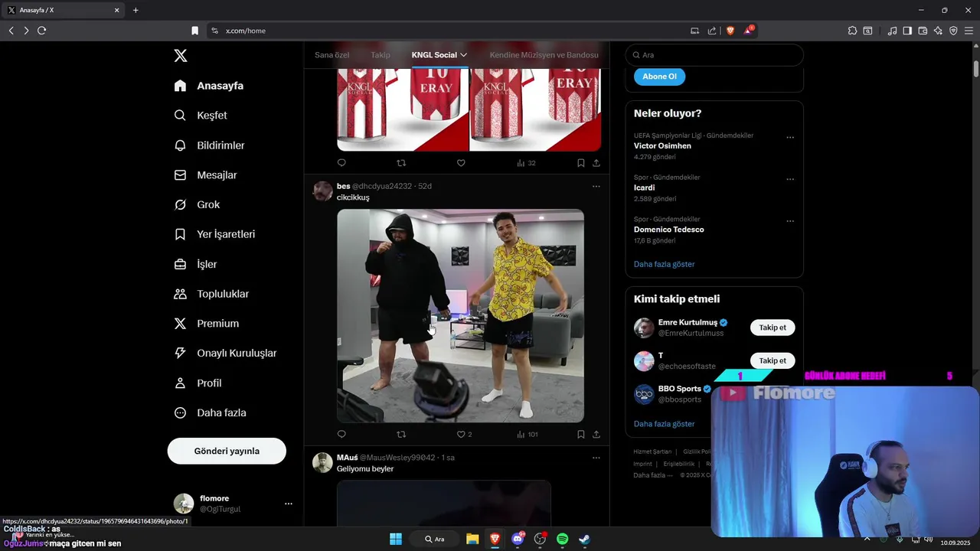The height and width of the screenshot is (551, 980).
Task: Open Grok from sidebar
Action: point(197,205)
